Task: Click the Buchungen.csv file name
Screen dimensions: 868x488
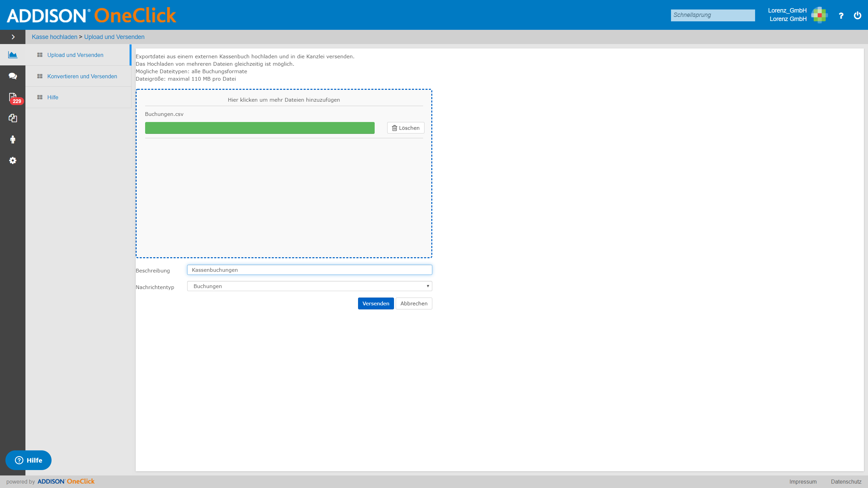Action: point(164,114)
